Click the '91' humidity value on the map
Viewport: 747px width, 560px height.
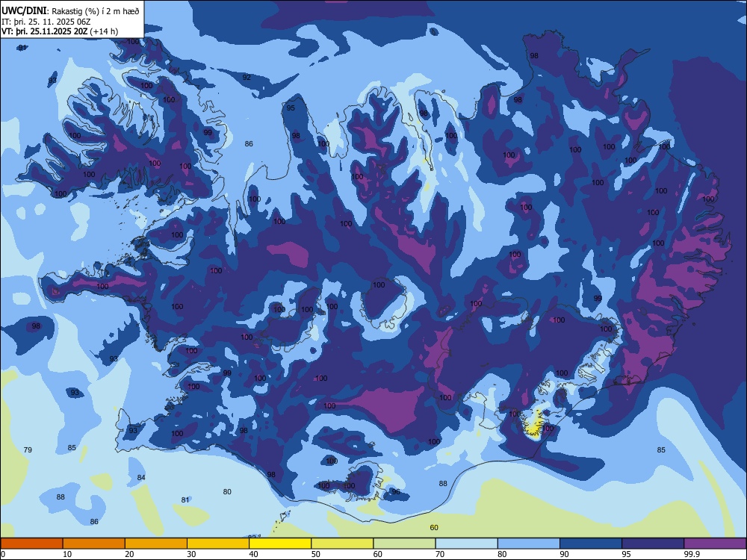pyautogui.click(x=22, y=48)
